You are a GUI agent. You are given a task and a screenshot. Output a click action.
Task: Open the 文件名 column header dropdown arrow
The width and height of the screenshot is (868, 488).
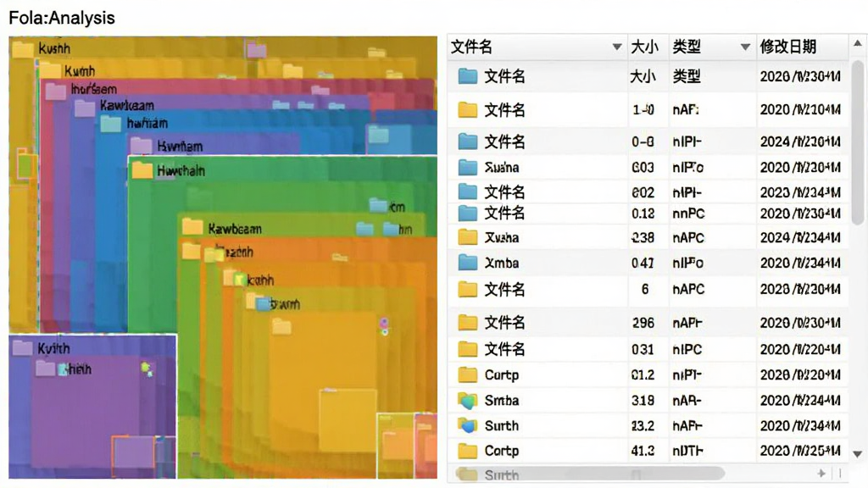coord(617,47)
